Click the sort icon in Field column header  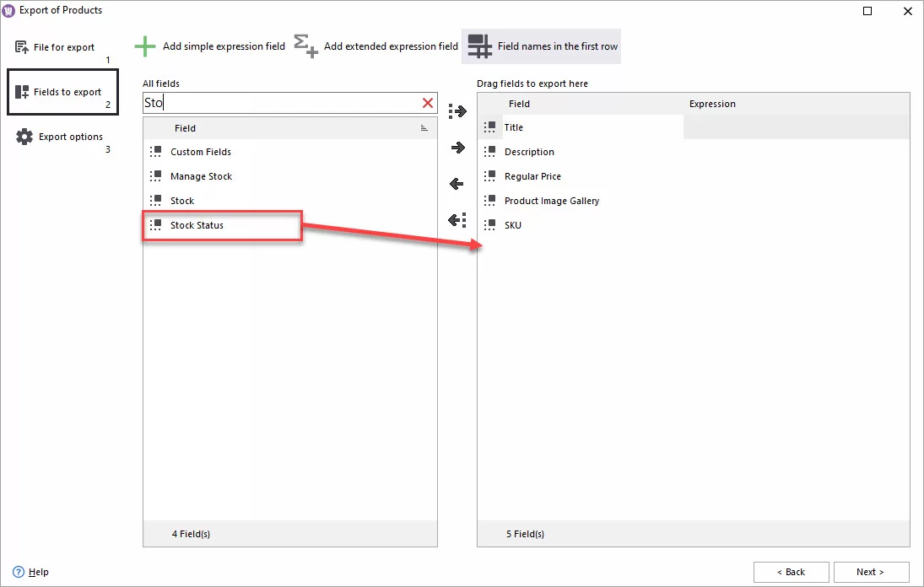424,128
